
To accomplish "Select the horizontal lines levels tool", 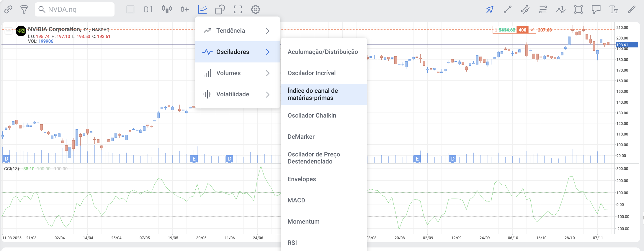I will pyautogui.click(x=543, y=9).
